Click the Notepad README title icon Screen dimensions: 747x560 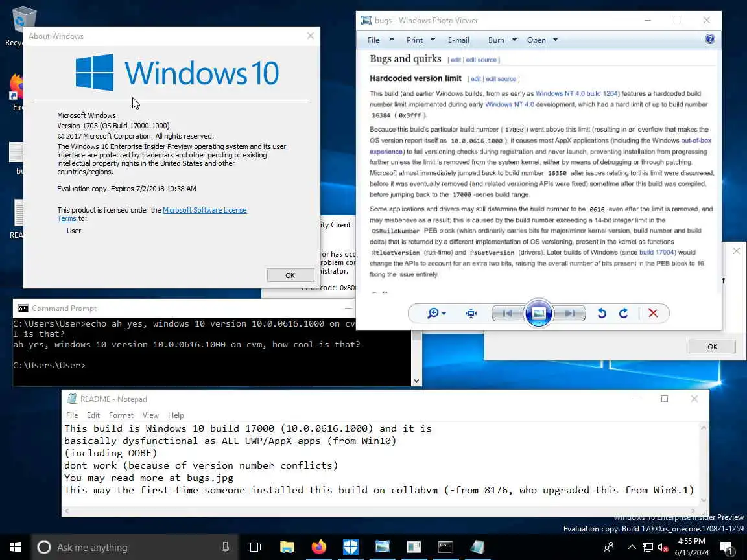(73, 399)
